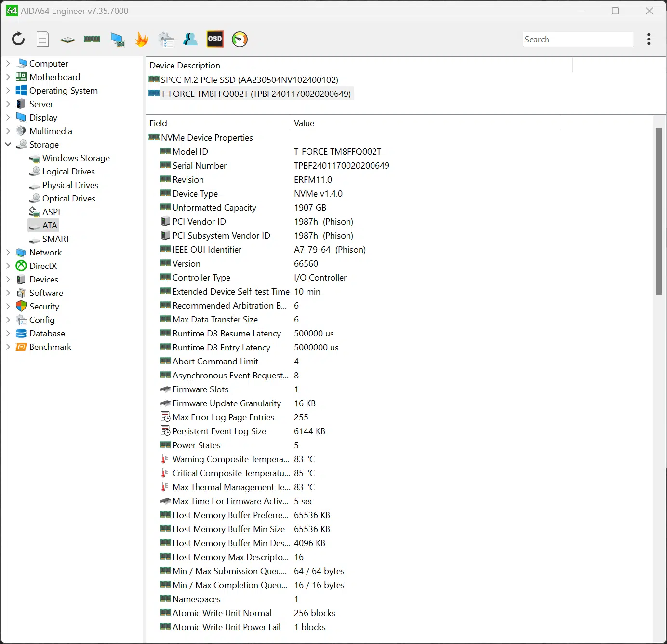Viewport: 667px width, 644px height.
Task: Select the Computer icon in tree
Action: tap(21, 63)
